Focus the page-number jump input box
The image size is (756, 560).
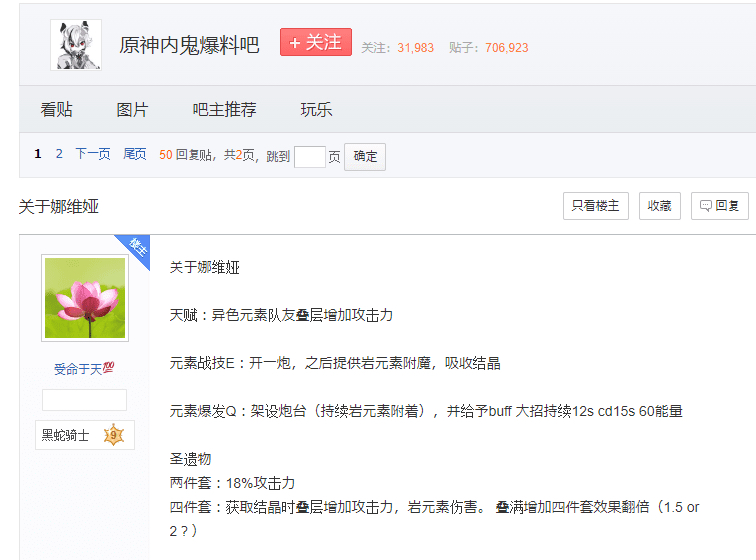[310, 157]
